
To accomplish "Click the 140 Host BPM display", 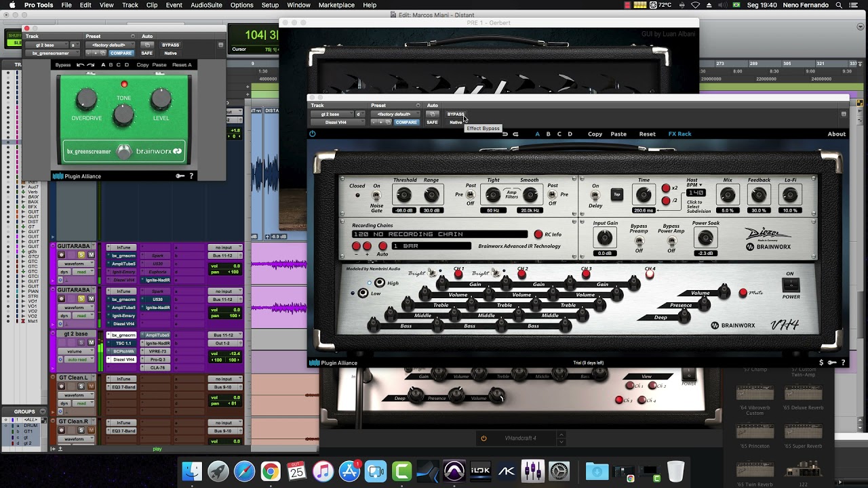I will (x=696, y=193).
